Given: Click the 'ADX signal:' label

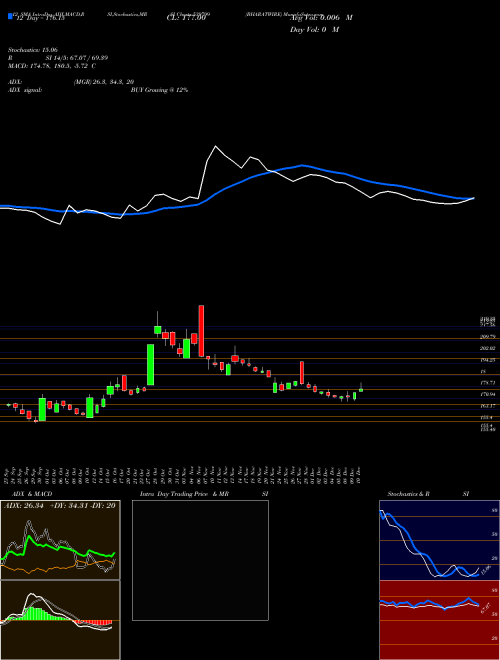Looking at the screenshot, I should tap(25, 90).
